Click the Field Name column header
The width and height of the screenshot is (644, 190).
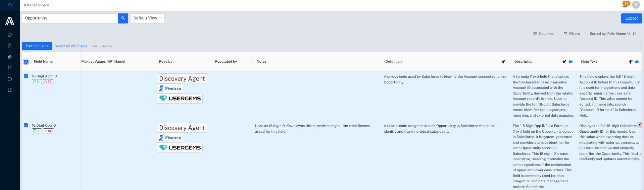click(x=43, y=62)
